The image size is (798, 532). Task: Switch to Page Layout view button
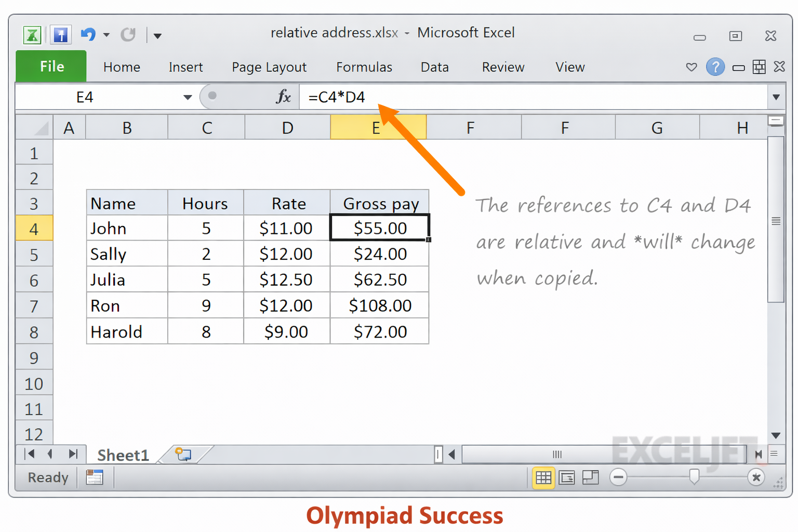[x=567, y=477]
